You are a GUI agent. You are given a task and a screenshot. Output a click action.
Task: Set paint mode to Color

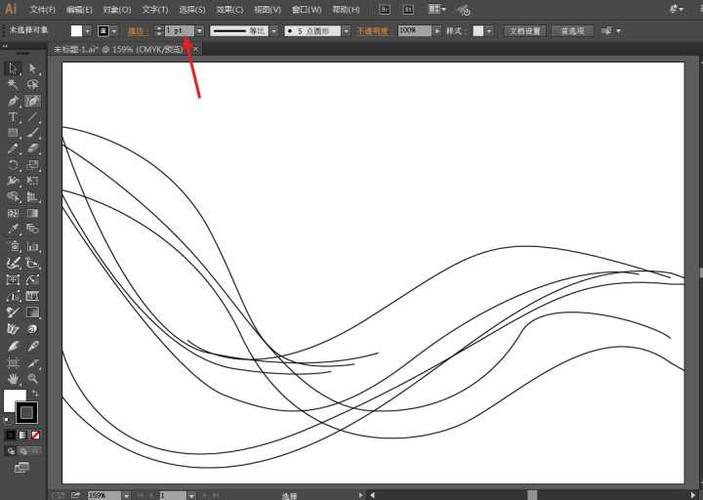click(x=10, y=435)
